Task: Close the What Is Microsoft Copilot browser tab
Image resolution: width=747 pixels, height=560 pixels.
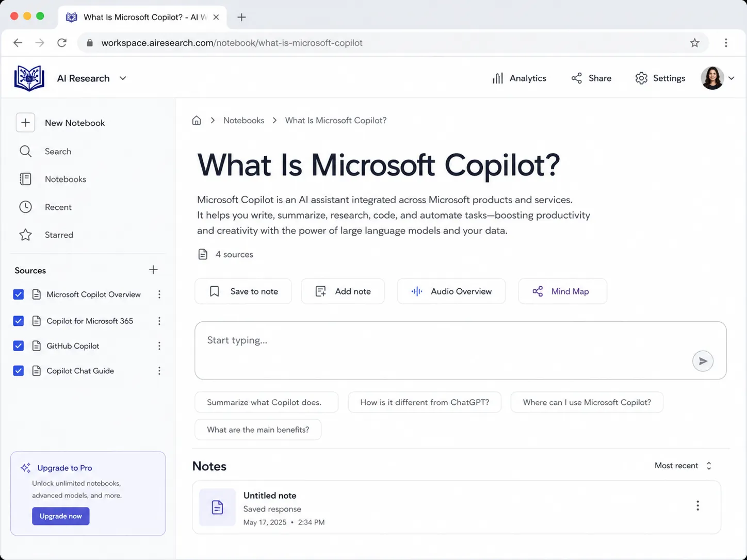Action: pos(216,17)
